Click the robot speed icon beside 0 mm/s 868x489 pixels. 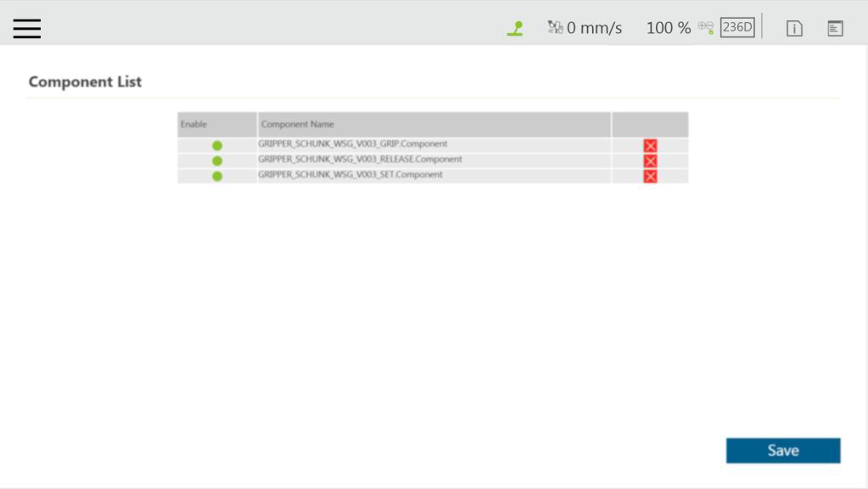tap(555, 28)
